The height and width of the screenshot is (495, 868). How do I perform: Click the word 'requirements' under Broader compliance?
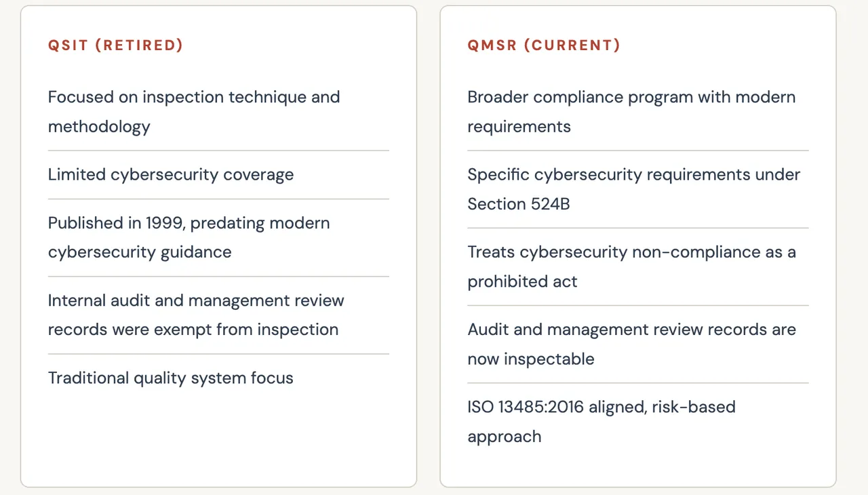click(519, 127)
